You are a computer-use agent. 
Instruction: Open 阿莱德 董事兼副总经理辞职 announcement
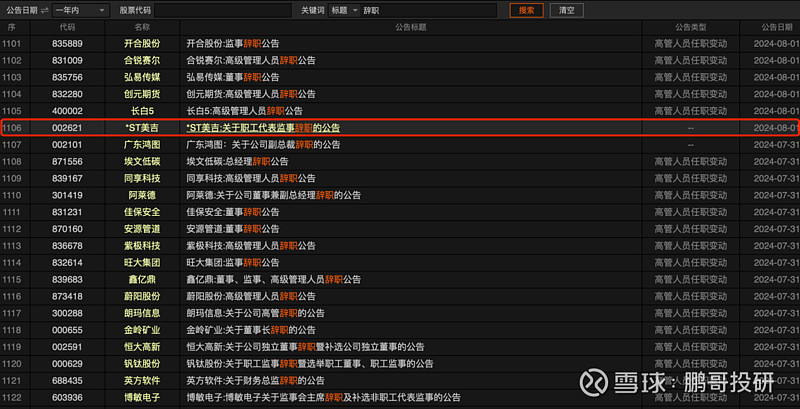273,195
